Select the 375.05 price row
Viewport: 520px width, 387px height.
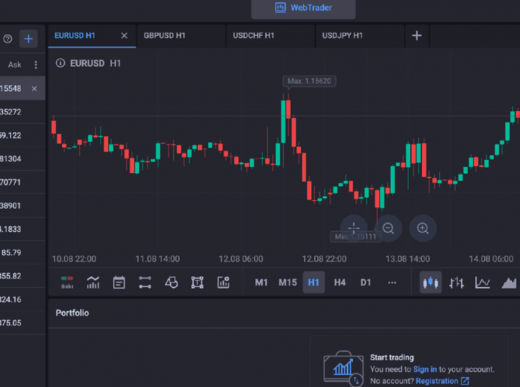(23, 323)
